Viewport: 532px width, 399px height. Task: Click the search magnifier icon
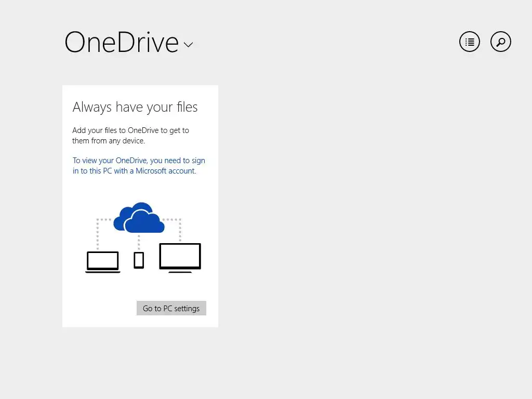click(501, 42)
